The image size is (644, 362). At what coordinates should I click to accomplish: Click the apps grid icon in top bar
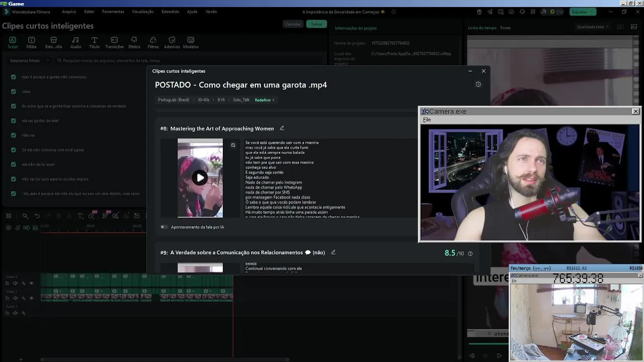point(533,12)
